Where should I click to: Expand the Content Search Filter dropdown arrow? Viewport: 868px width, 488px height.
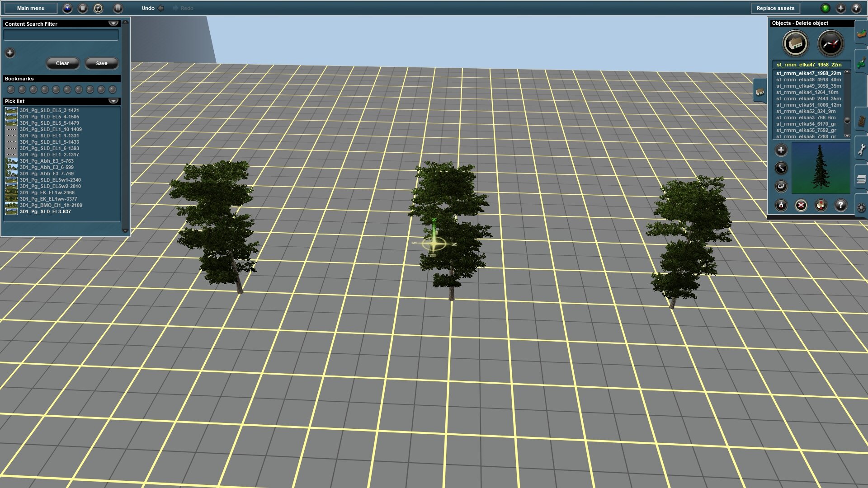[113, 23]
